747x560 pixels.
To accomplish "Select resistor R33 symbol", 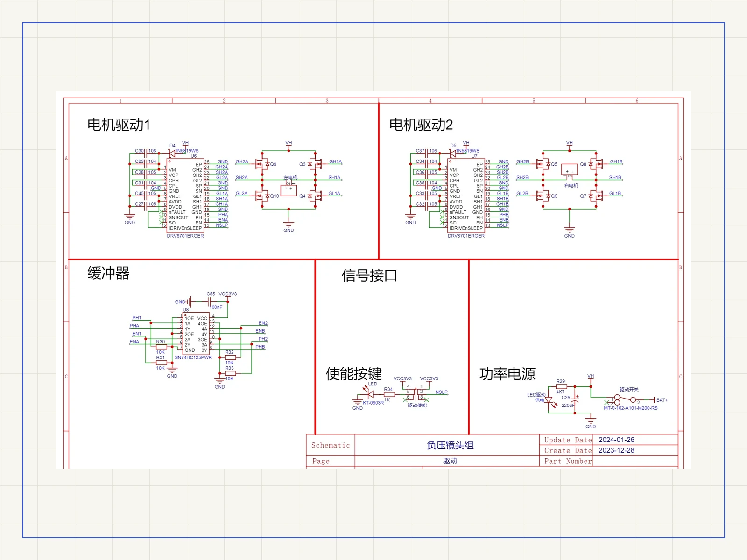I will (x=230, y=373).
